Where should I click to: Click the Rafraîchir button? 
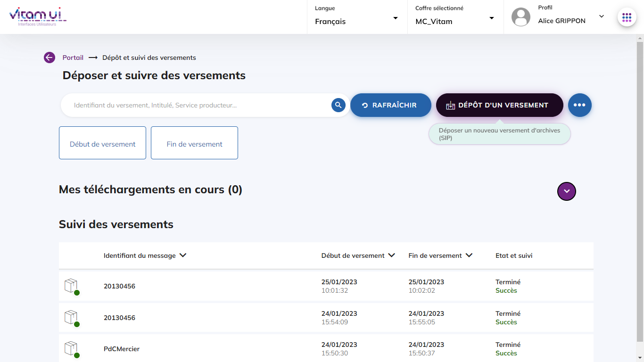(390, 105)
